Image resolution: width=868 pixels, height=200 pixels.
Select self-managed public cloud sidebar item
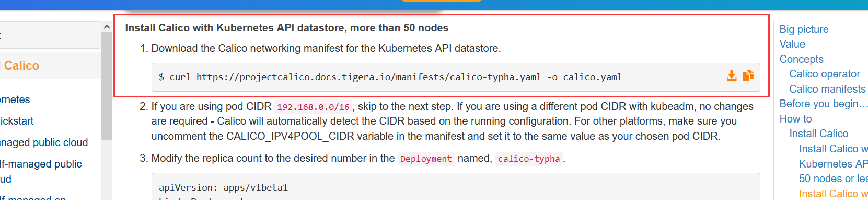coord(41,171)
